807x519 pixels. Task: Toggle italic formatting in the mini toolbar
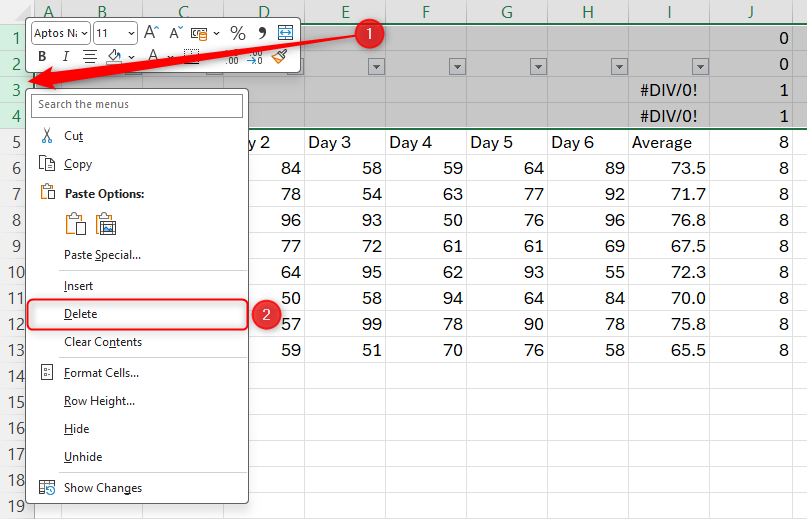tap(65, 57)
